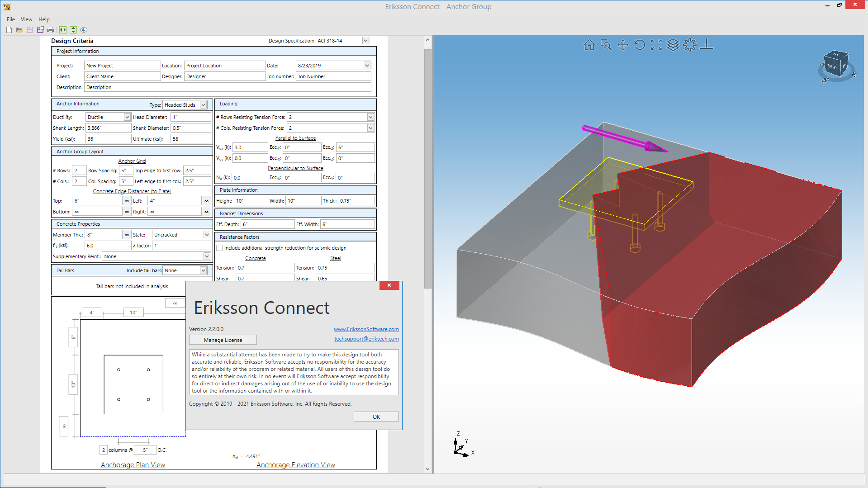Click the Concrete Tension factor field
The width and height of the screenshot is (868, 488).
click(x=265, y=268)
